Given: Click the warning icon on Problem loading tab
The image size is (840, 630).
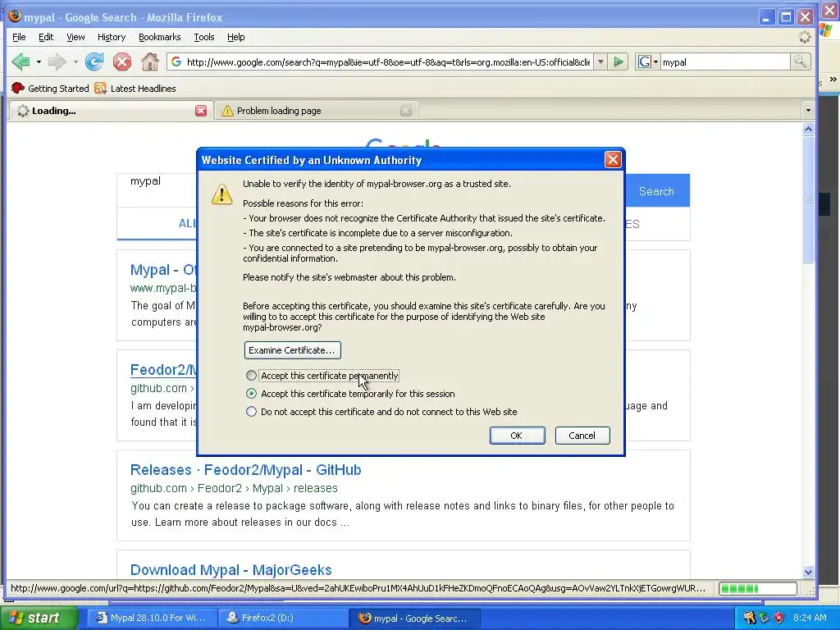Looking at the screenshot, I should [227, 111].
